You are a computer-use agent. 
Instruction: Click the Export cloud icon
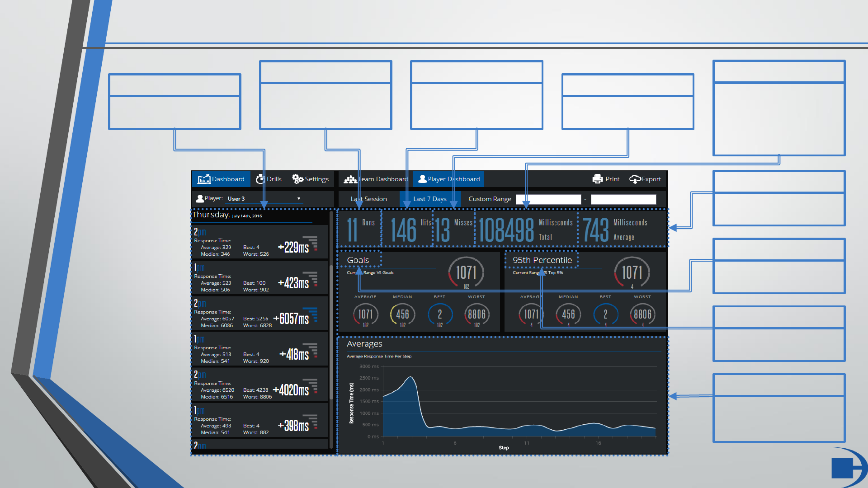635,179
